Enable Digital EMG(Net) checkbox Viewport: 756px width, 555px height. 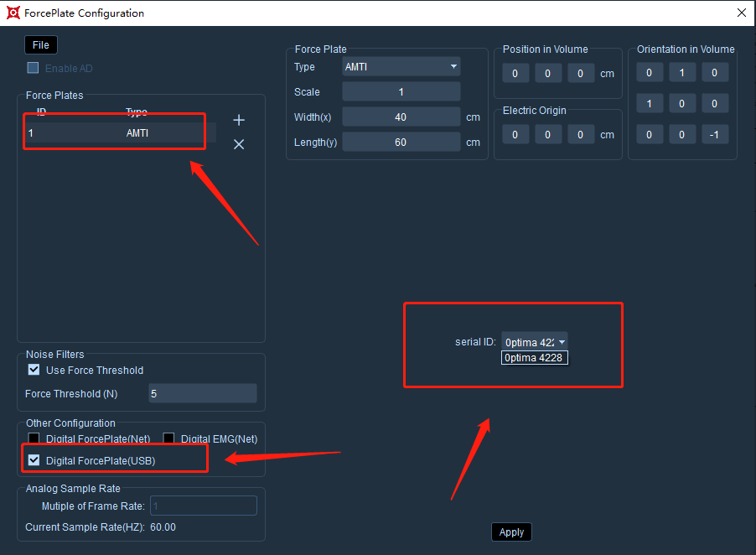point(168,438)
